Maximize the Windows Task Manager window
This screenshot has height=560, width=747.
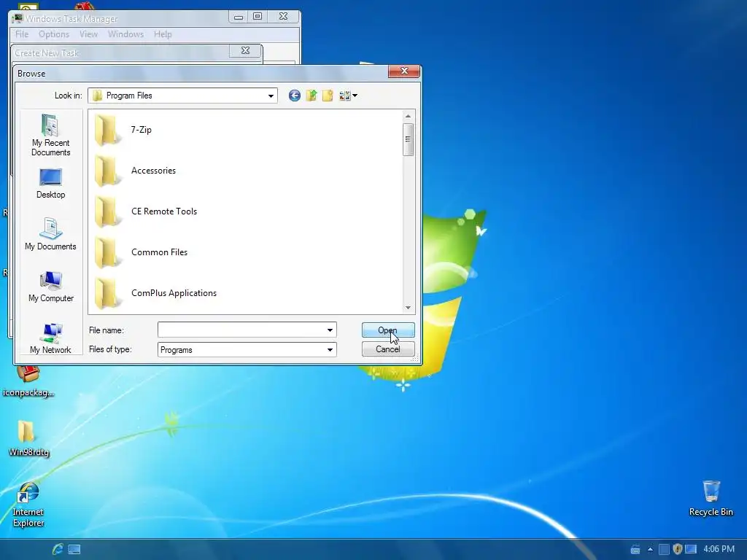(258, 17)
